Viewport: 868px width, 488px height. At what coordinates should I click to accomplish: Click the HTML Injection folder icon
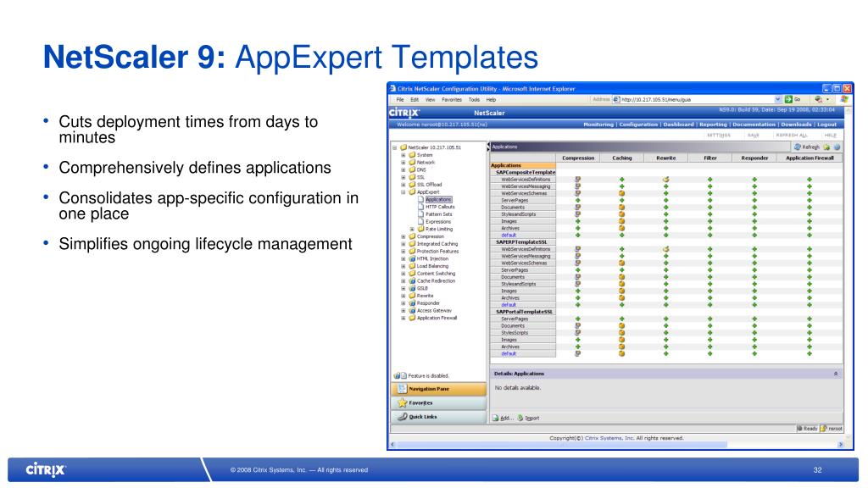pyautogui.click(x=412, y=258)
